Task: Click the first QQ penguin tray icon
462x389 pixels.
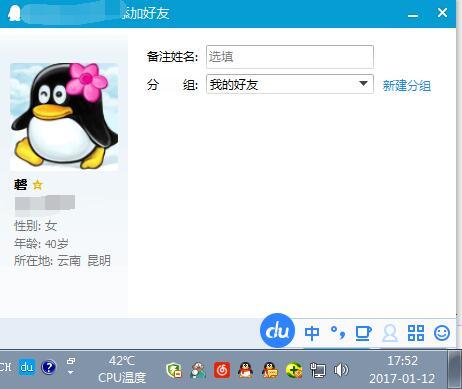Action: [x=245, y=370]
